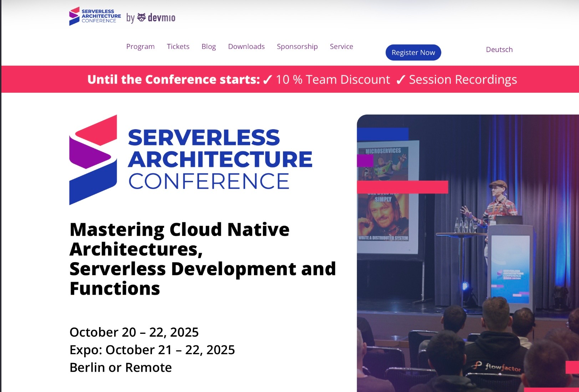Image resolution: width=579 pixels, height=392 pixels.
Task: Open the Service menu
Action: pyautogui.click(x=341, y=46)
